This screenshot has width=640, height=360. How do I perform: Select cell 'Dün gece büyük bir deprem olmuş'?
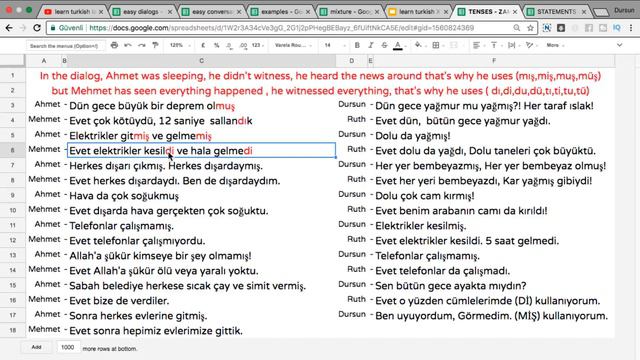(201, 106)
